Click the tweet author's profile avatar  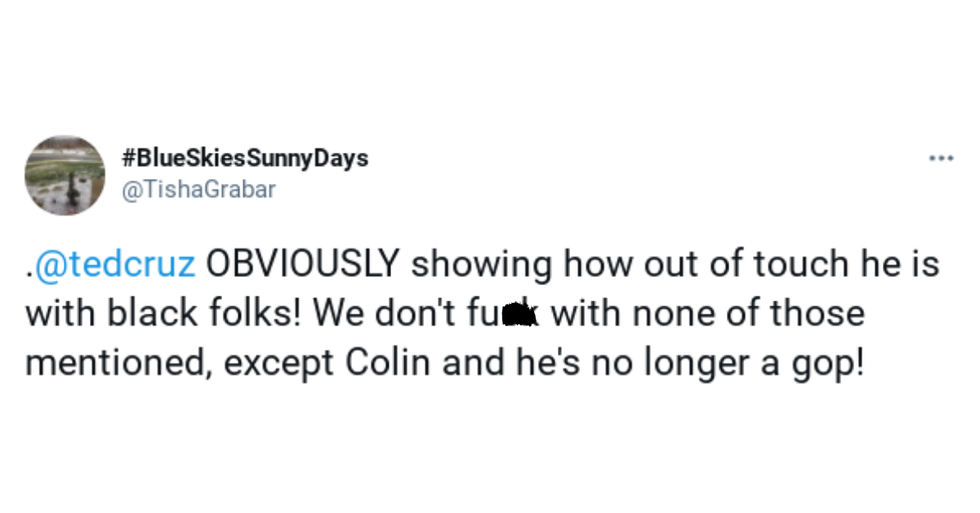[x=65, y=175]
